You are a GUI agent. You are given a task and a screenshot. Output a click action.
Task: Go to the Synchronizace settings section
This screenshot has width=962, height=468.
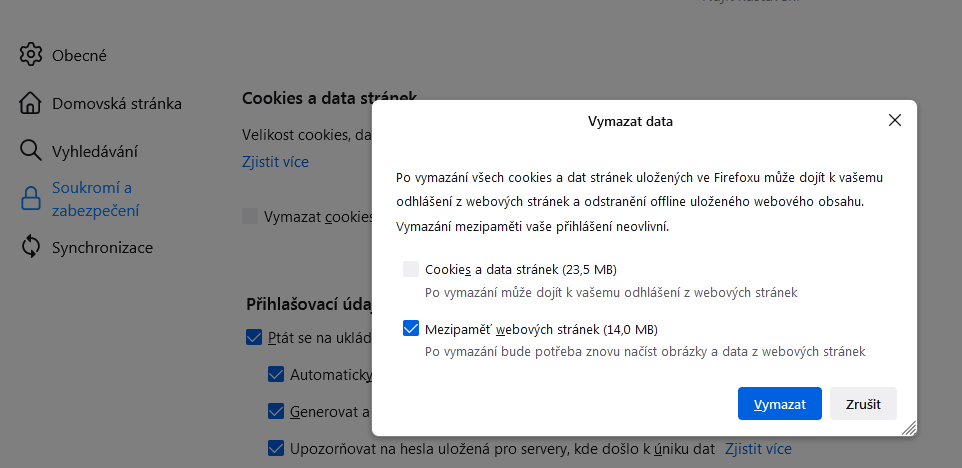coord(102,247)
